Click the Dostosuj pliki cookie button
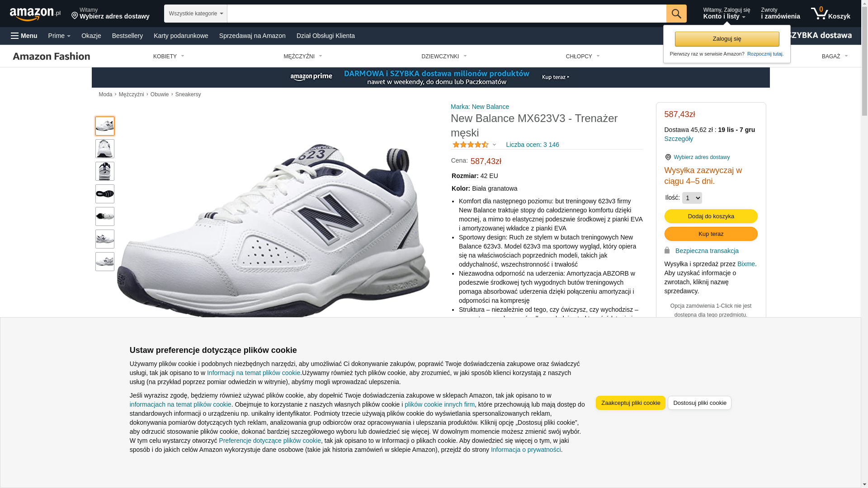The height and width of the screenshot is (488, 868). (699, 403)
